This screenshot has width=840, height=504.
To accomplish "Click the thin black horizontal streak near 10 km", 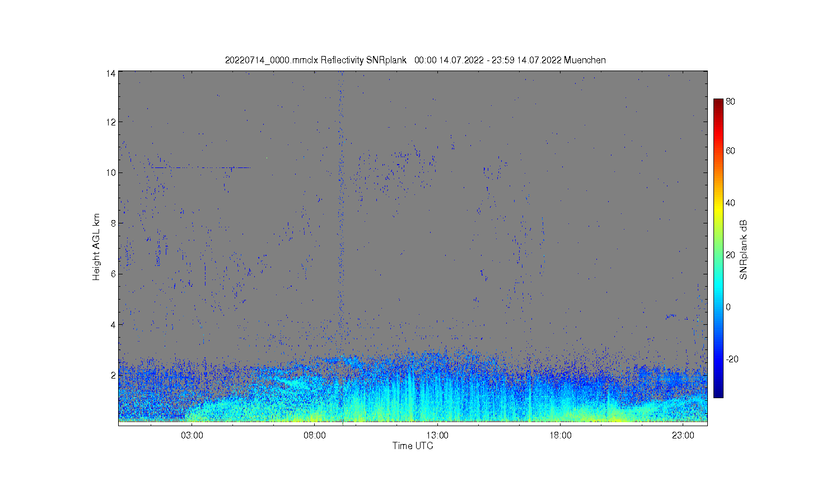I will coord(196,167).
